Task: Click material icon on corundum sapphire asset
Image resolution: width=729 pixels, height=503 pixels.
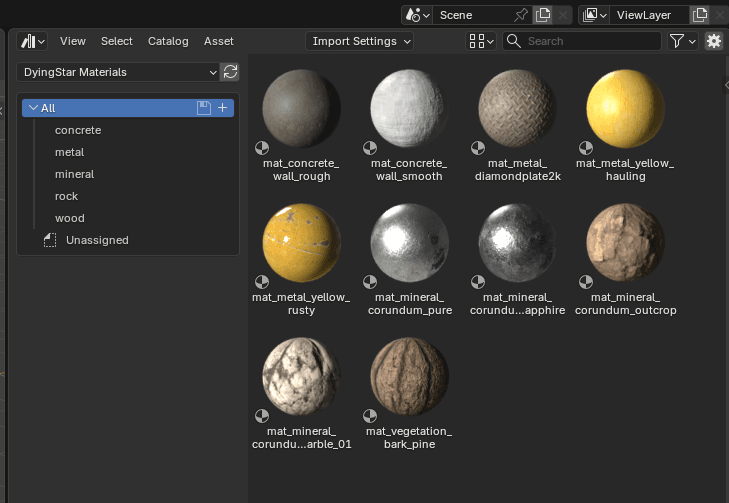Action: click(478, 282)
